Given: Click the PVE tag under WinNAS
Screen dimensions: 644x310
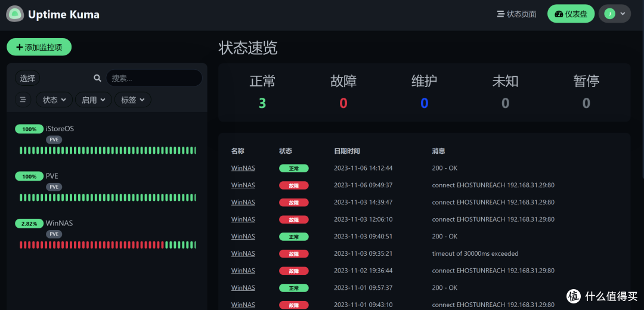Looking at the screenshot, I should click(54, 234).
